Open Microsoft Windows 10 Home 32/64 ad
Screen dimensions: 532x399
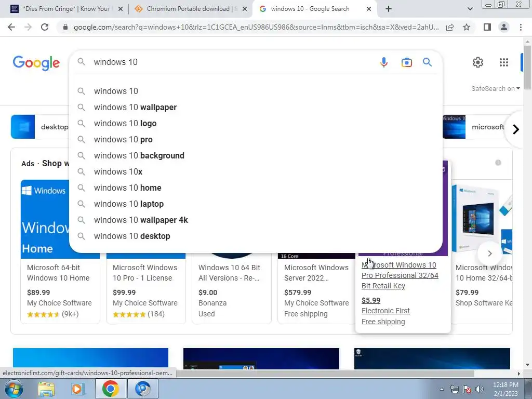(x=484, y=273)
